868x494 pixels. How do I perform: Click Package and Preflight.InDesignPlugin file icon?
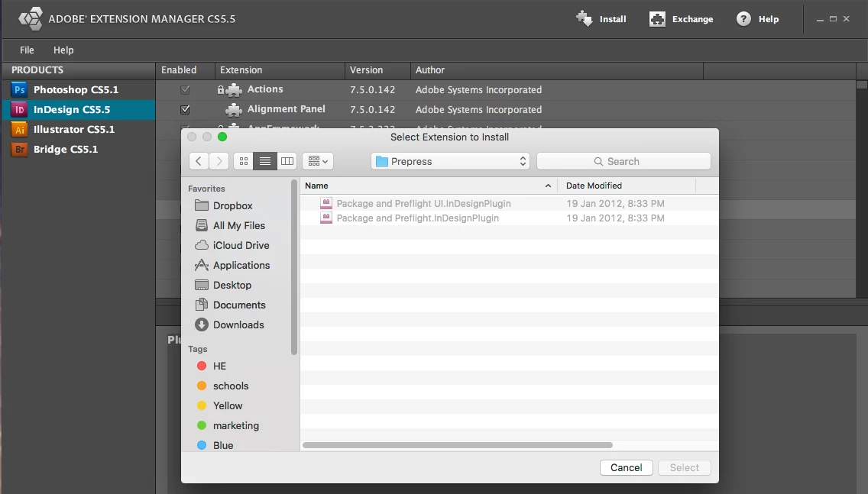click(x=326, y=218)
